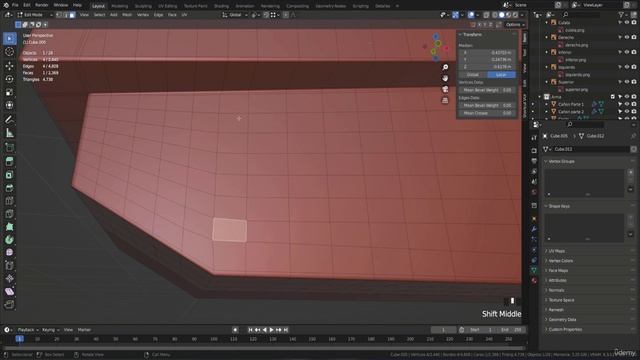640x360 pixels.
Task: Select the Extrude Region tool
Action: tap(9, 161)
